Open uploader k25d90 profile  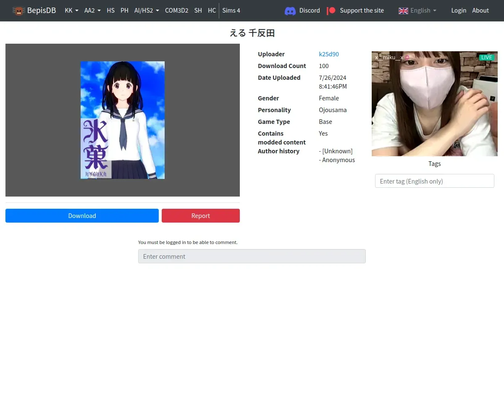click(329, 54)
